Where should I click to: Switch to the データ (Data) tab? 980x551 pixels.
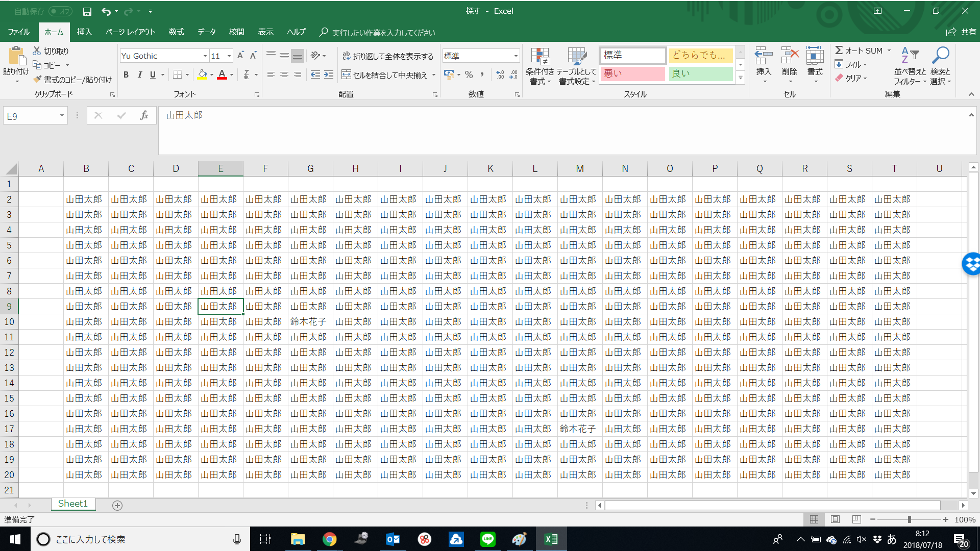pyautogui.click(x=206, y=32)
